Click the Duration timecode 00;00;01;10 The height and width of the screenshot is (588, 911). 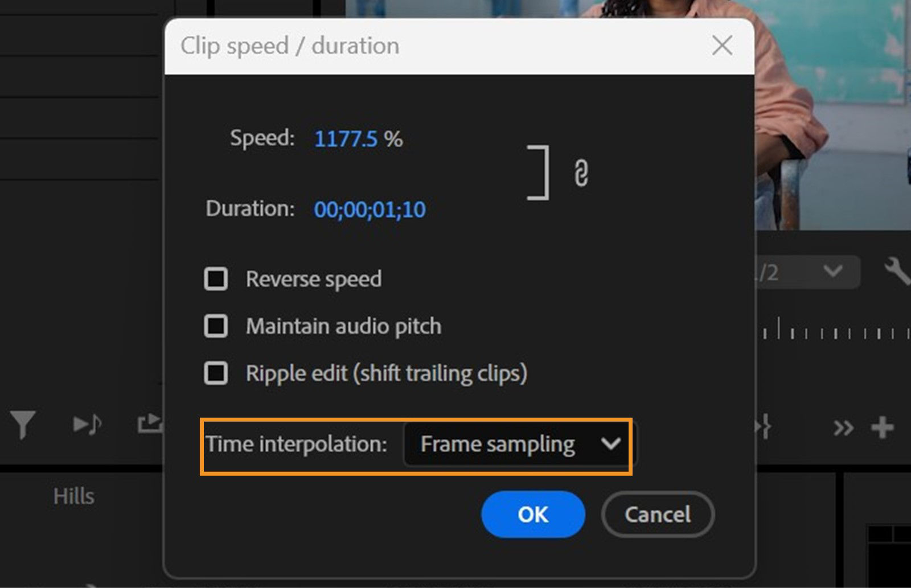[x=370, y=209]
